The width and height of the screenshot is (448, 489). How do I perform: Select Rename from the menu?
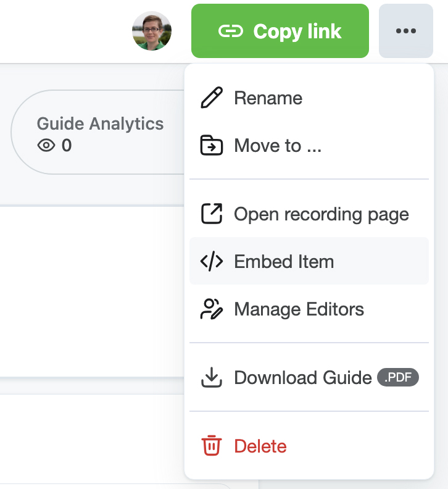click(x=268, y=98)
